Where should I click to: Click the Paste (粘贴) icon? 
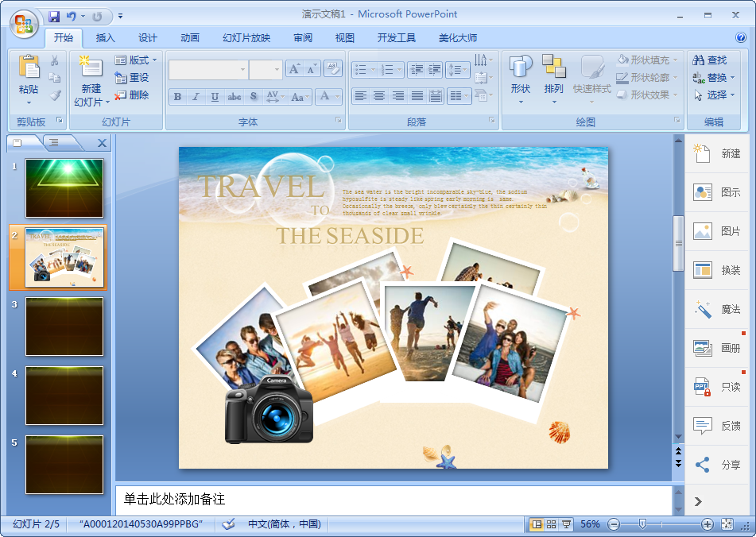point(29,69)
